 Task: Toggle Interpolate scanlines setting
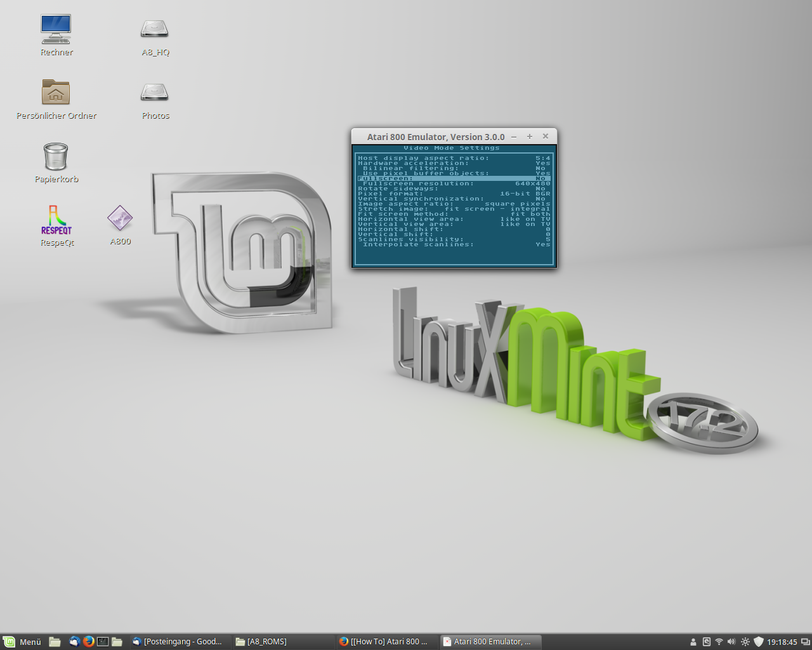point(454,244)
